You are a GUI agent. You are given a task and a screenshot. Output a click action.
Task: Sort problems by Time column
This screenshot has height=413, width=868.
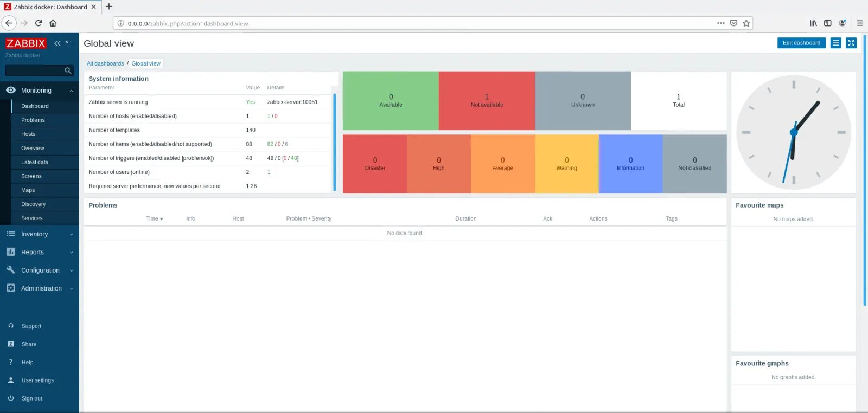point(154,219)
